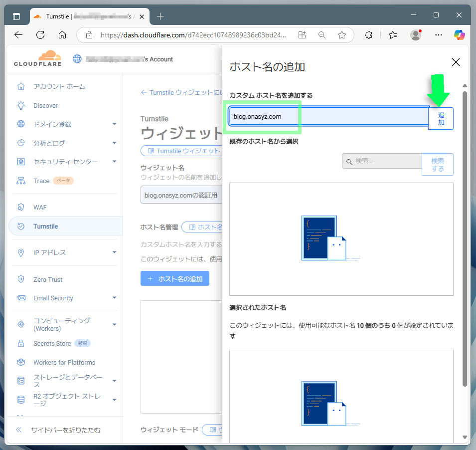Open the ホスト名 docs link beside ホスト名管理
The height and width of the screenshot is (450, 476).
[202, 227]
